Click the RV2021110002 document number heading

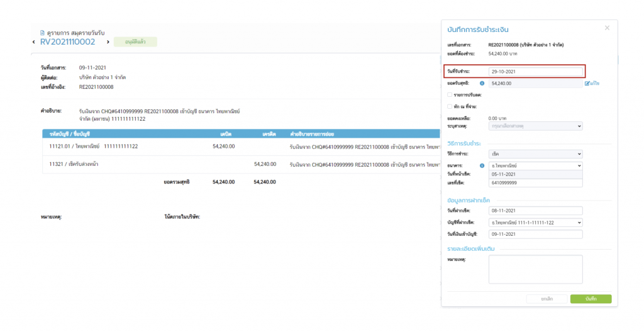pos(67,42)
